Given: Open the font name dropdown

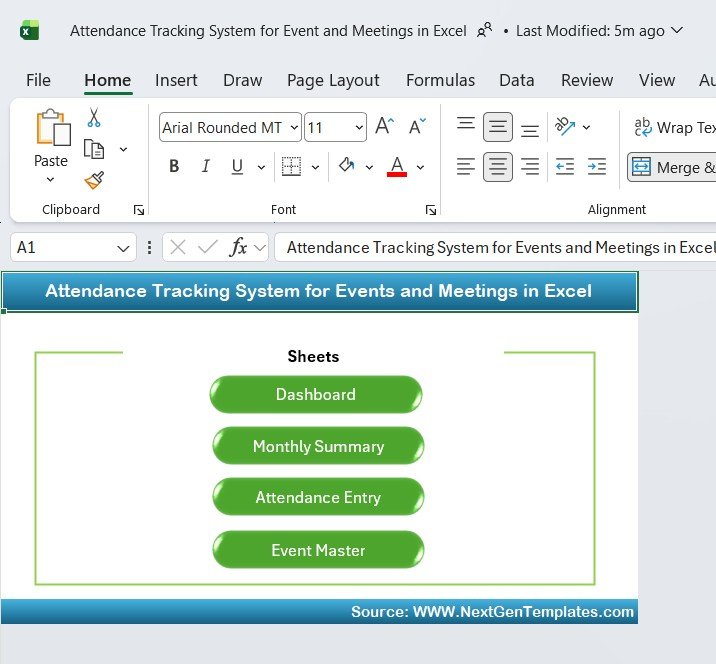Looking at the screenshot, I should [294, 128].
